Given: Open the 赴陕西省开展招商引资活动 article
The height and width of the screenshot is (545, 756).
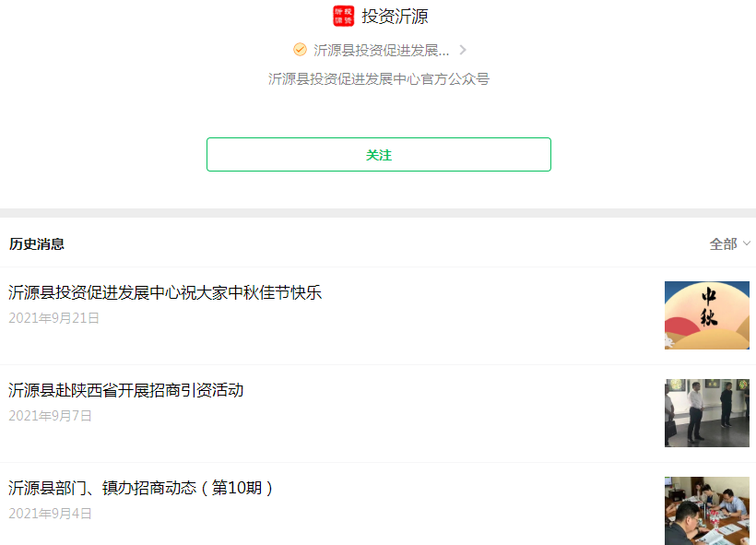Looking at the screenshot, I should tap(126, 391).
